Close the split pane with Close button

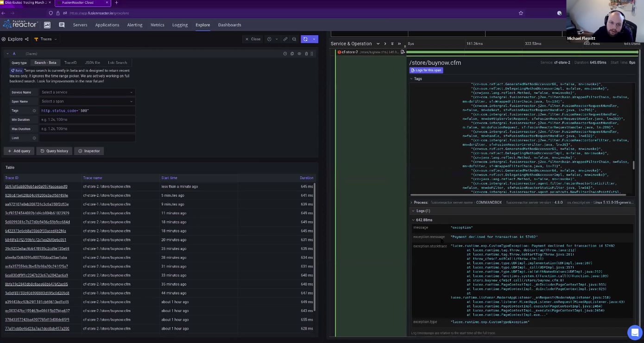(253, 39)
